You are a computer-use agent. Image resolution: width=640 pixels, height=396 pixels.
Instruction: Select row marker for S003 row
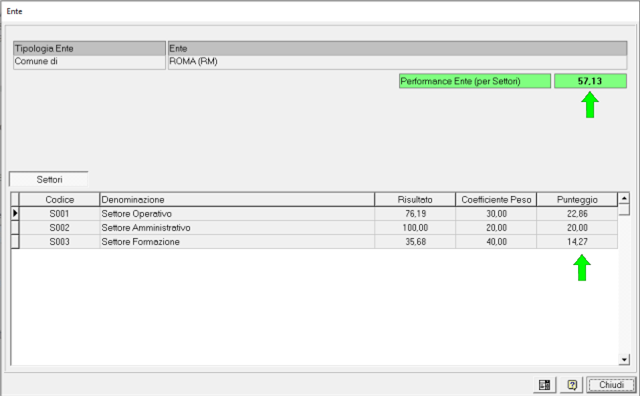click(15, 241)
